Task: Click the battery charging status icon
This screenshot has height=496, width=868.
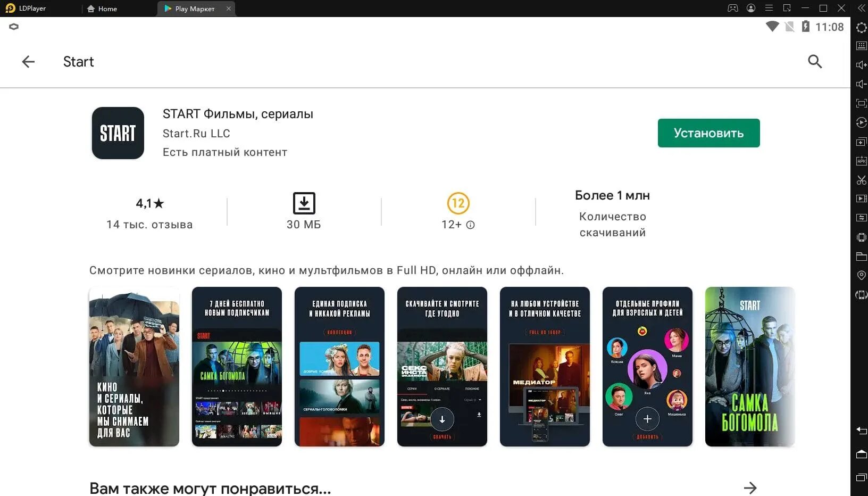Action: click(805, 27)
